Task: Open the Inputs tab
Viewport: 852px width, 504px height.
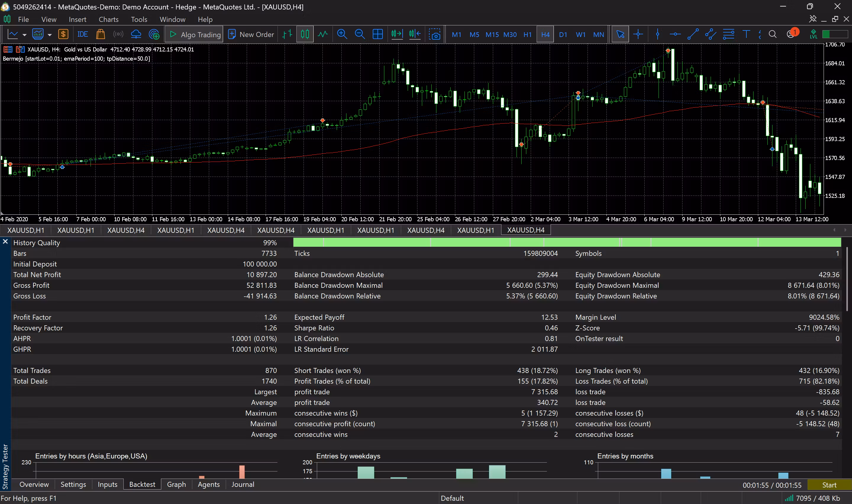Action: point(107,484)
